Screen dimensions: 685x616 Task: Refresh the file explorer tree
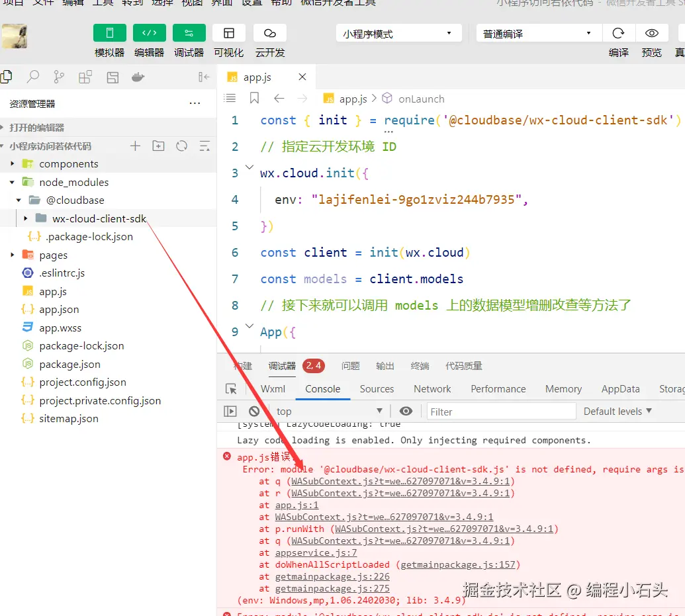pyautogui.click(x=182, y=146)
